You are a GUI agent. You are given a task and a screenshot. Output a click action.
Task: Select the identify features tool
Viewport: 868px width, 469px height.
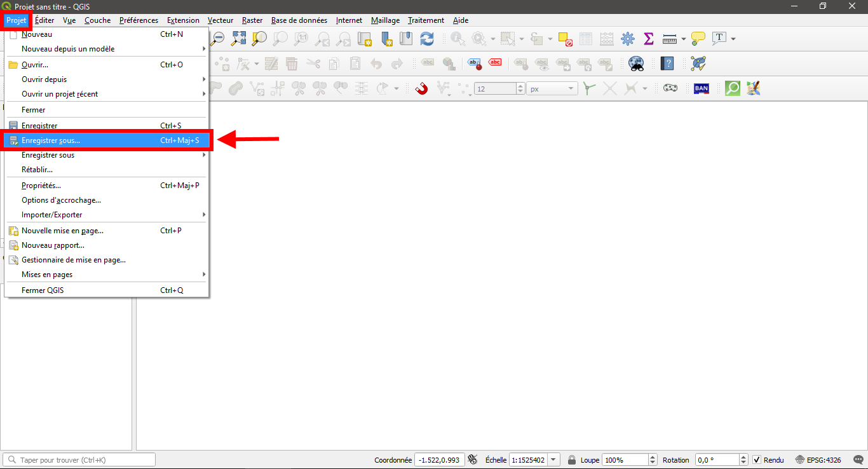point(458,39)
